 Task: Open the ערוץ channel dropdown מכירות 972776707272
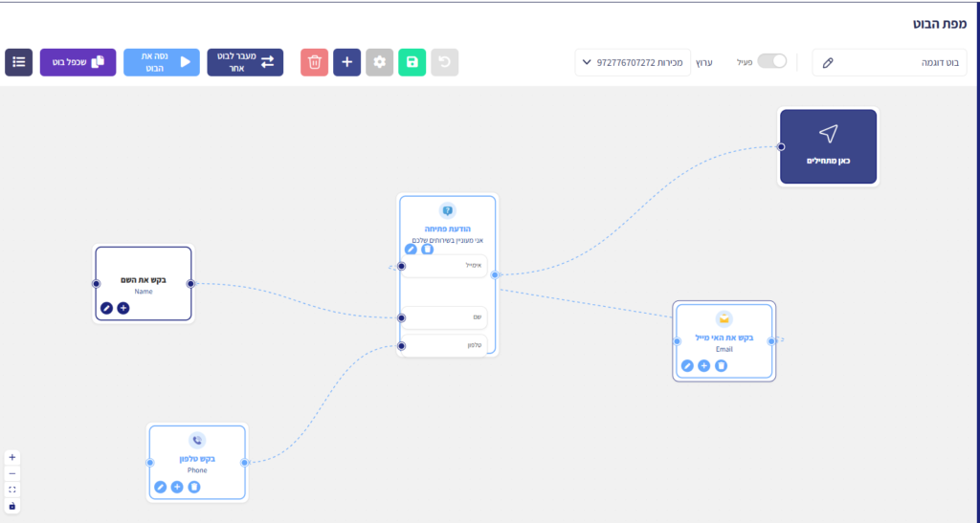633,62
